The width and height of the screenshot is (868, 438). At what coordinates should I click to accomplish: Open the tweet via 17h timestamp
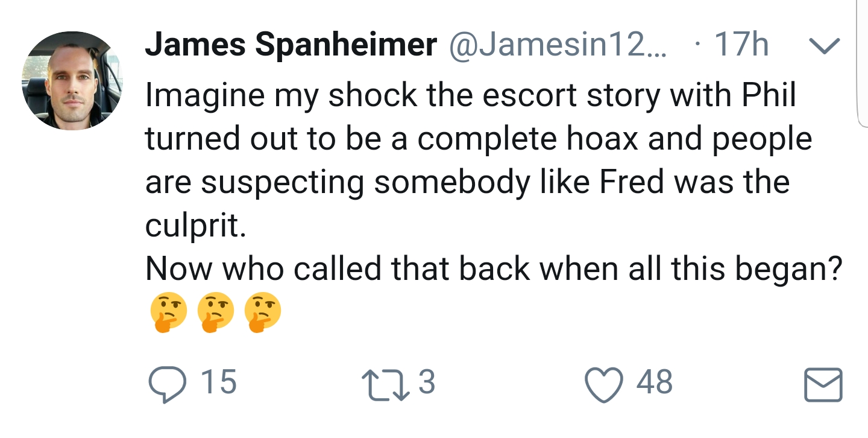[740, 46]
